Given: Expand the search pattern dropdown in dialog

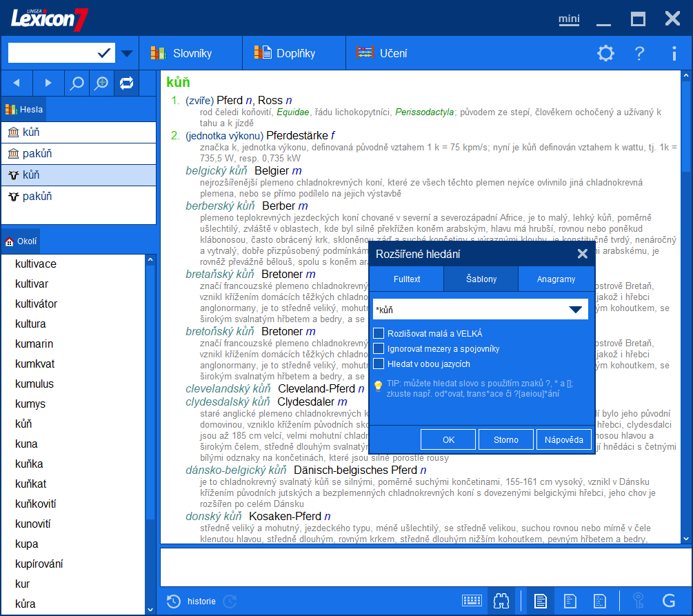Looking at the screenshot, I should click(576, 310).
